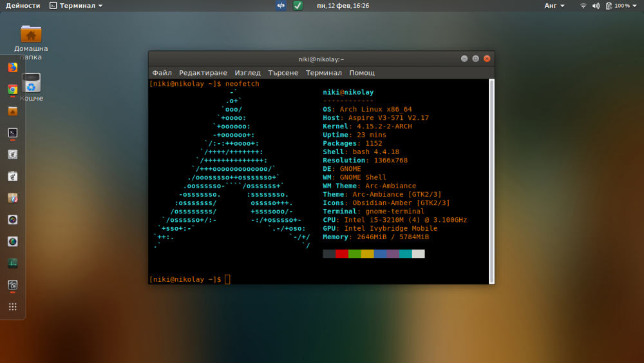Click the battery 100% indicator
This screenshot has height=363, width=644.
[x=618, y=6]
